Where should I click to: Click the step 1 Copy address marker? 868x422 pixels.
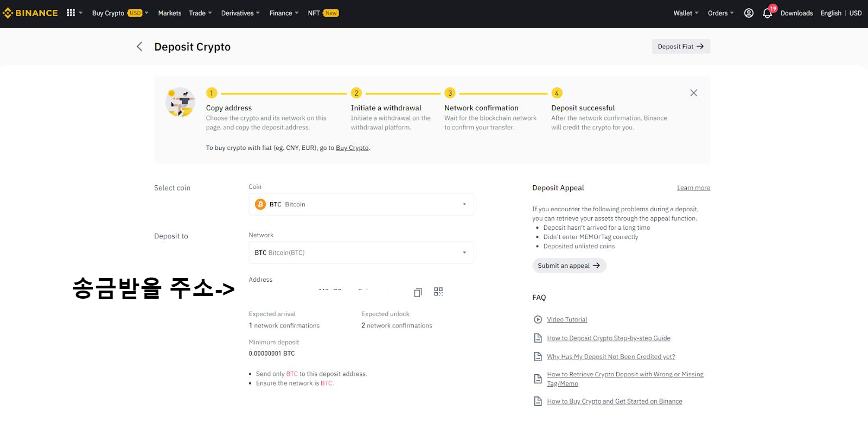[x=212, y=93]
